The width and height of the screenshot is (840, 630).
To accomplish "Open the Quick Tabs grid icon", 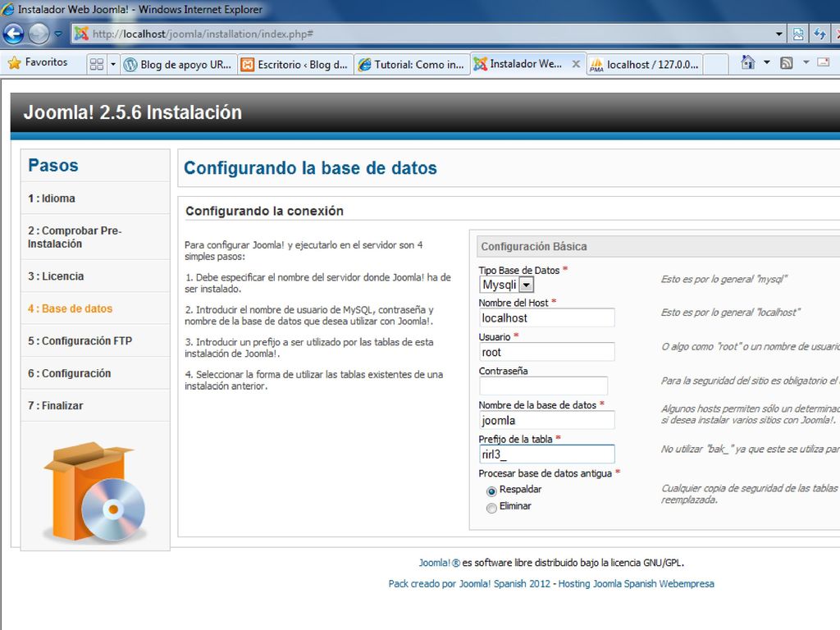I will tap(97, 64).
